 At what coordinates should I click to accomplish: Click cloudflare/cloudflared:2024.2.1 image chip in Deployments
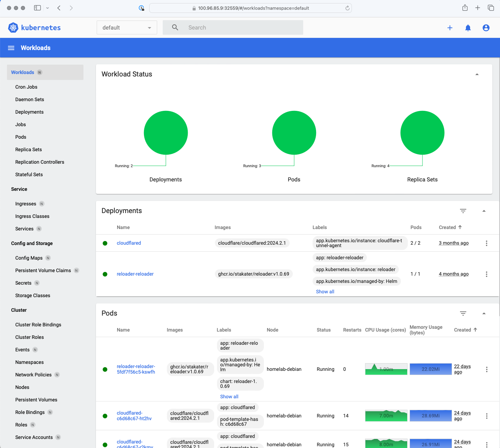252,243
